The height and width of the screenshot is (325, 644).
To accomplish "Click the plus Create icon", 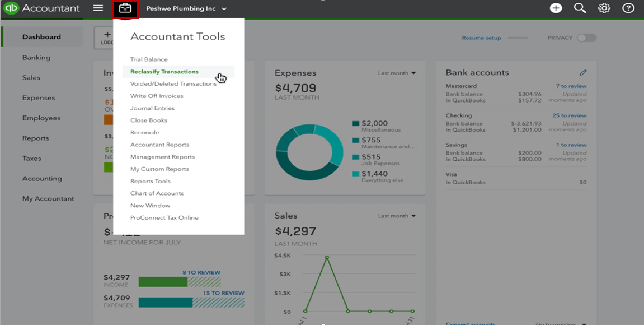I will coord(556,8).
